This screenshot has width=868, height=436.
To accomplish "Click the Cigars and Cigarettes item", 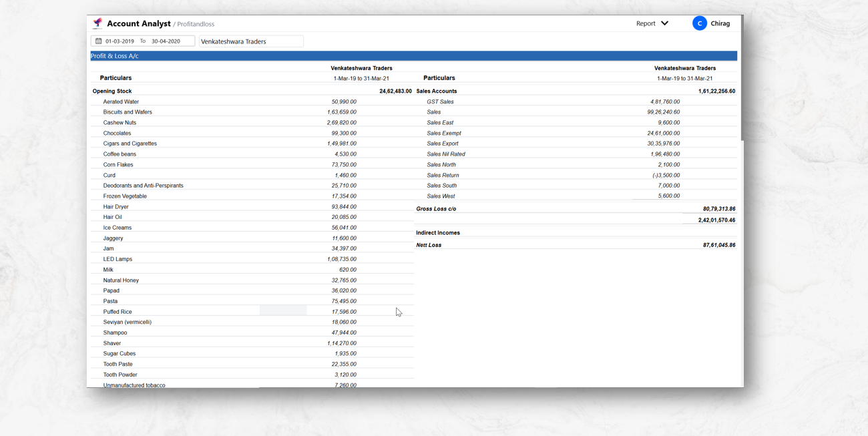I will click(130, 144).
